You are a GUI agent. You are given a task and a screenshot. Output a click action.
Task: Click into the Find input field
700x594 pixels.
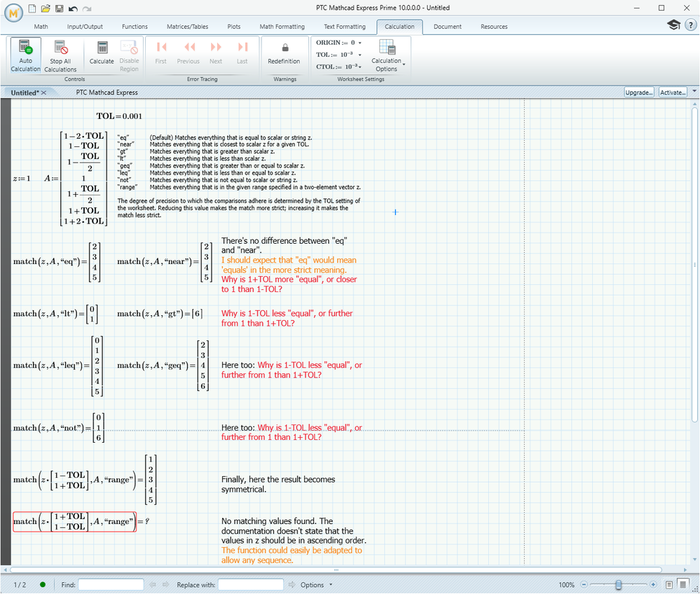click(x=110, y=584)
